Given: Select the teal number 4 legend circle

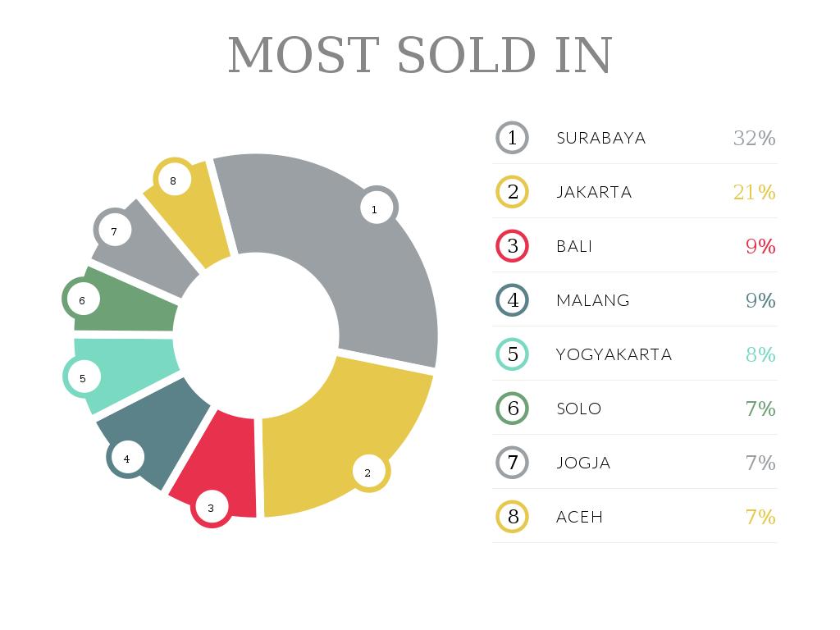Looking at the screenshot, I should (513, 300).
